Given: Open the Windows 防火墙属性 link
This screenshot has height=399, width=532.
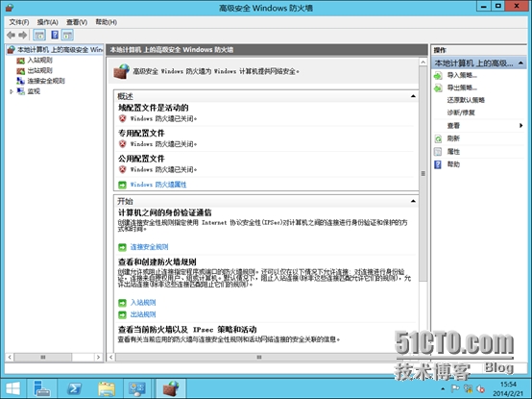Looking at the screenshot, I should click(x=158, y=185).
